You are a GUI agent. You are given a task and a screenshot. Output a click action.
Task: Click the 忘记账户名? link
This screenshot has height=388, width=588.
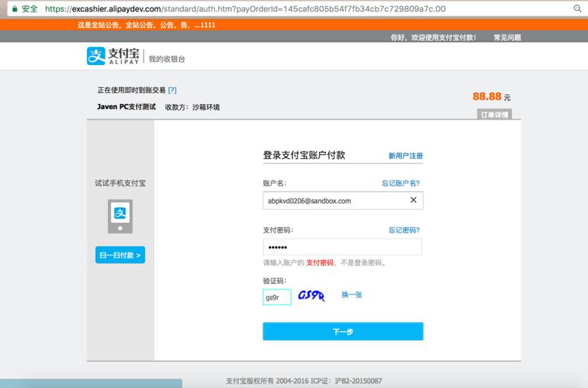(x=401, y=183)
